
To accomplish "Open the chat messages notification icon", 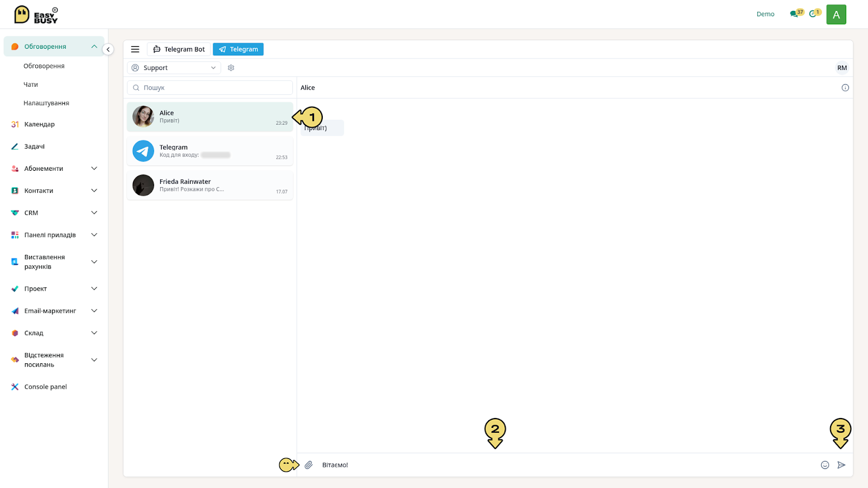I will coord(794,14).
